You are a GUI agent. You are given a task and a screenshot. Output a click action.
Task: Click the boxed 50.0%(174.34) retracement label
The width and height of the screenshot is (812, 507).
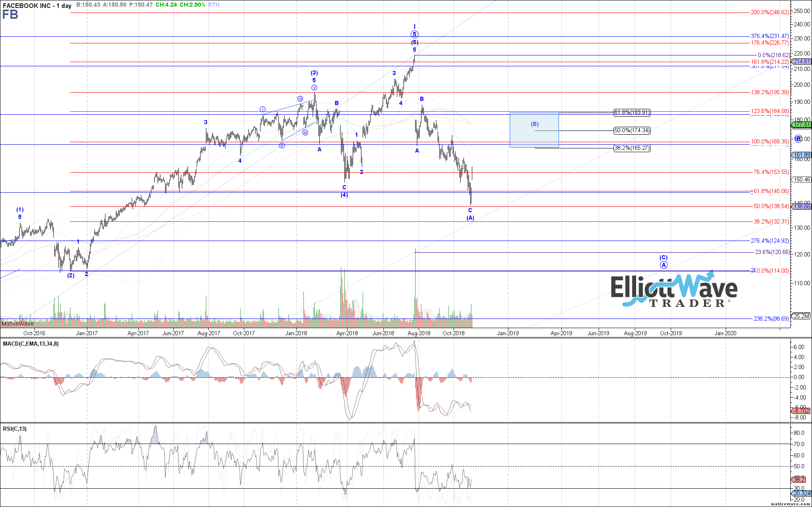[632, 131]
